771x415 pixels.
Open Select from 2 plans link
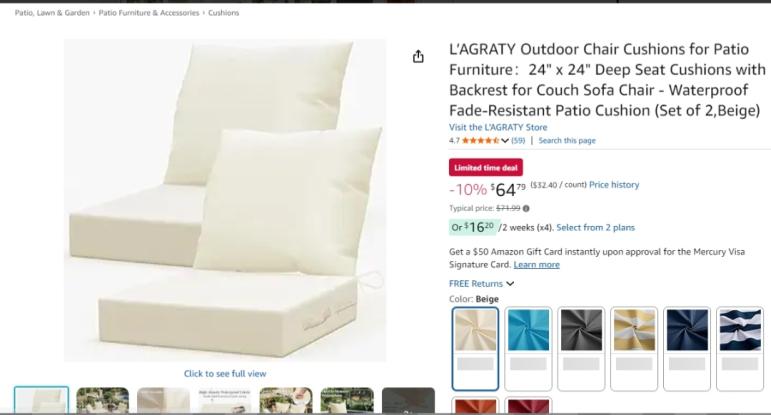595,228
